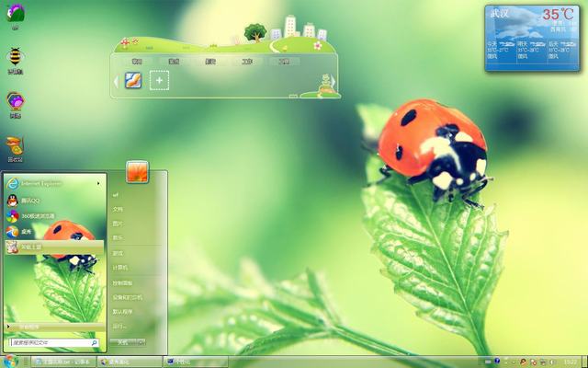The image size is (588, 368).
Task: Click the dock widget right scroll arrow
Action: click(333, 82)
